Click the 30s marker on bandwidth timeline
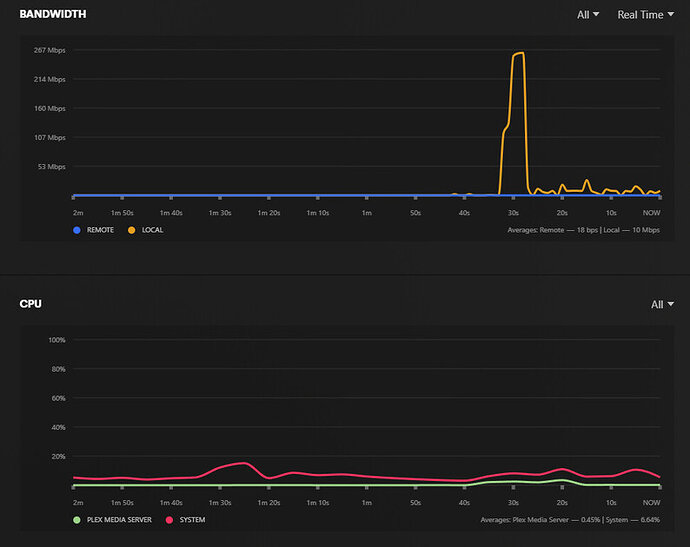The image size is (690, 547). point(513,213)
